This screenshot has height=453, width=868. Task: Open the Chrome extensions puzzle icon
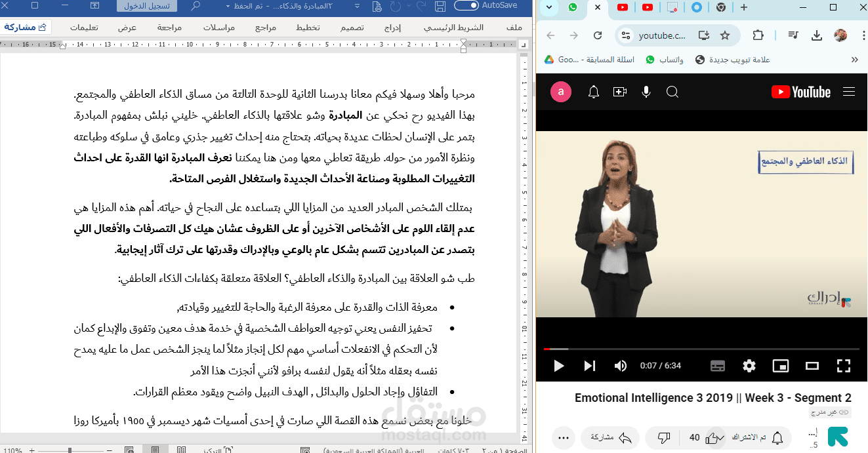coord(758,35)
